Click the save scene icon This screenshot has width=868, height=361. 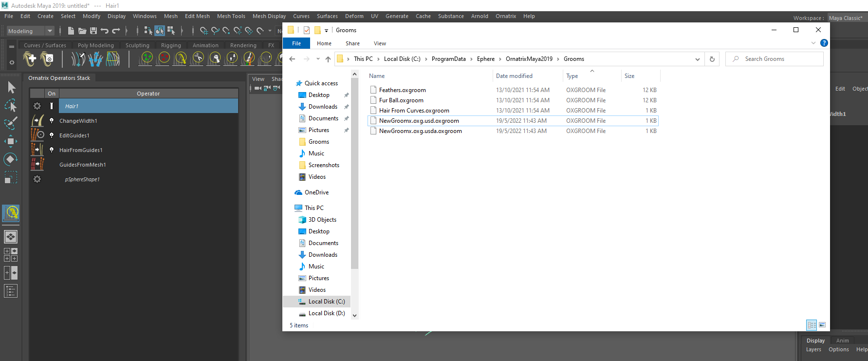pyautogui.click(x=93, y=31)
